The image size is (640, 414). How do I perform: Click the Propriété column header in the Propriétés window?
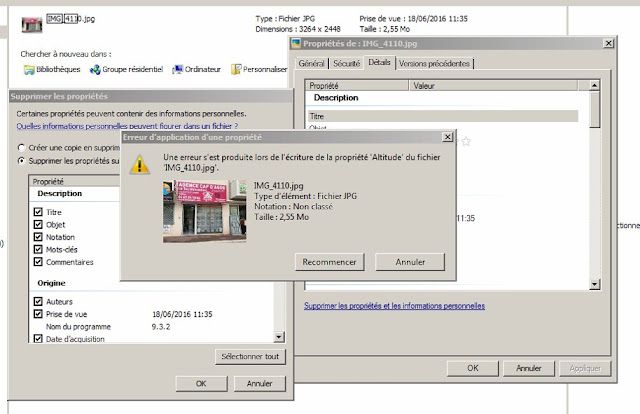[357, 86]
